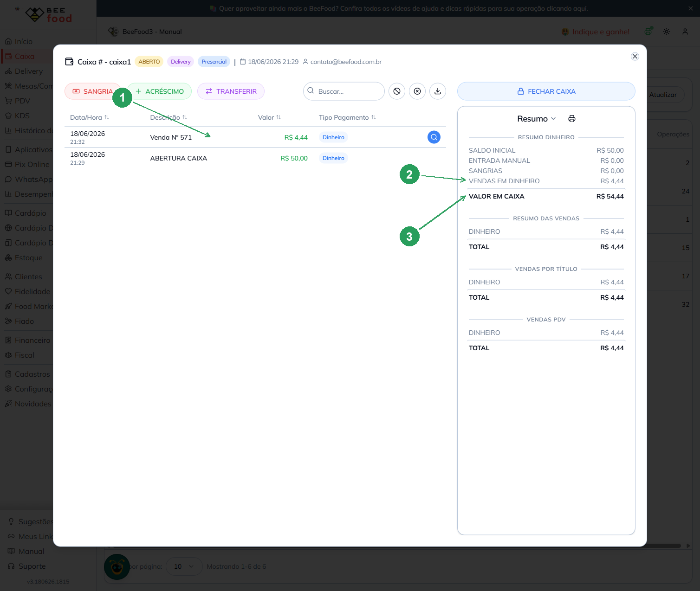This screenshot has height=591, width=700.
Task: Click the ACRÉSCIMO button
Action: pos(160,91)
